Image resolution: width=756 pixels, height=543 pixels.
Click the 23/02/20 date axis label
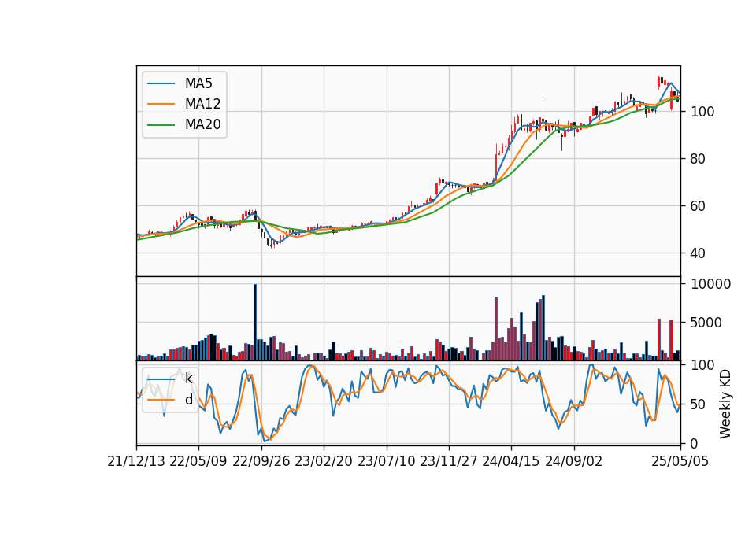point(324,462)
